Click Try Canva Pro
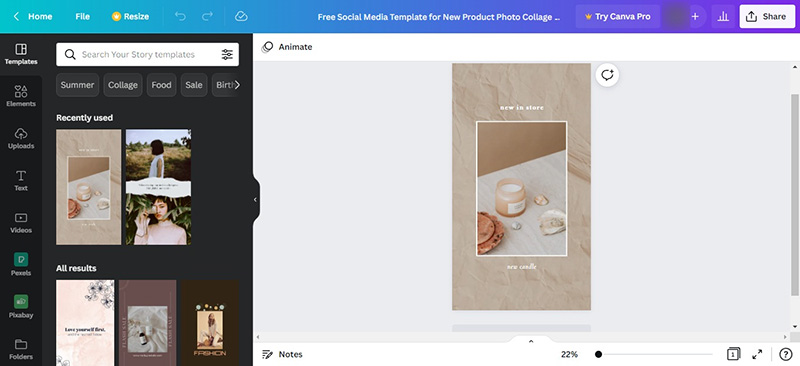 (x=618, y=16)
